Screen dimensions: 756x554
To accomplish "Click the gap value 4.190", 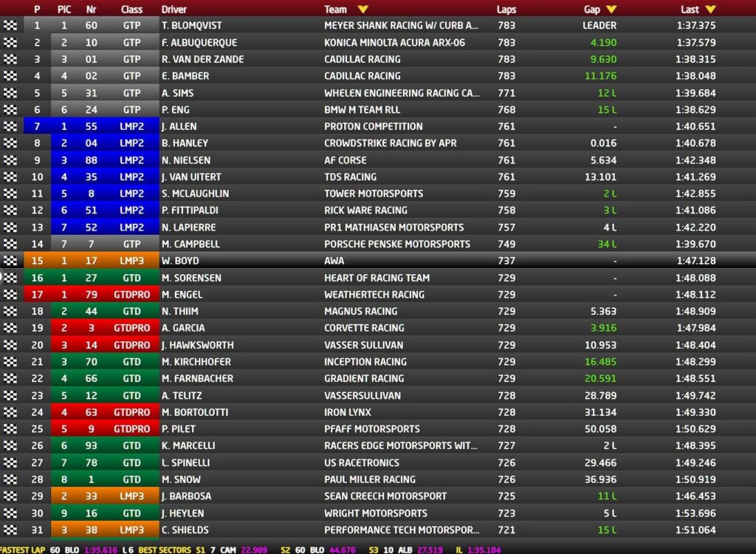I will click(603, 42).
